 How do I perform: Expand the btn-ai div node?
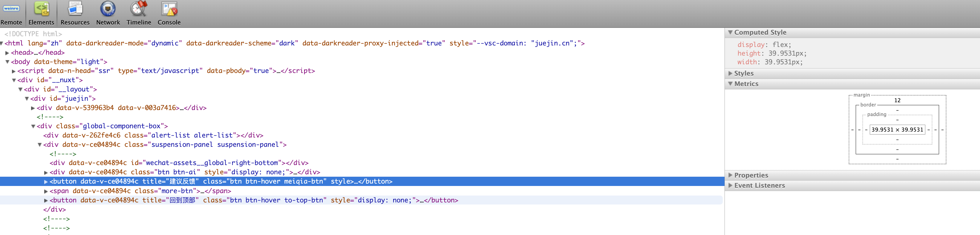(46, 173)
